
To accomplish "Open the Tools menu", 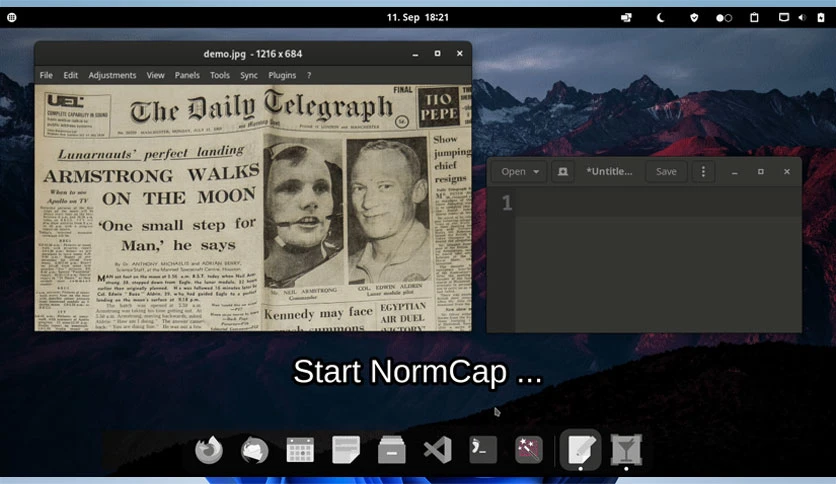I will point(220,75).
